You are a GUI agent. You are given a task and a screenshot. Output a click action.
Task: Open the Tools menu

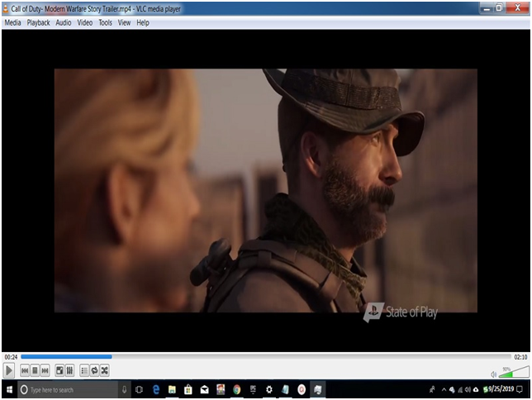[x=105, y=23]
